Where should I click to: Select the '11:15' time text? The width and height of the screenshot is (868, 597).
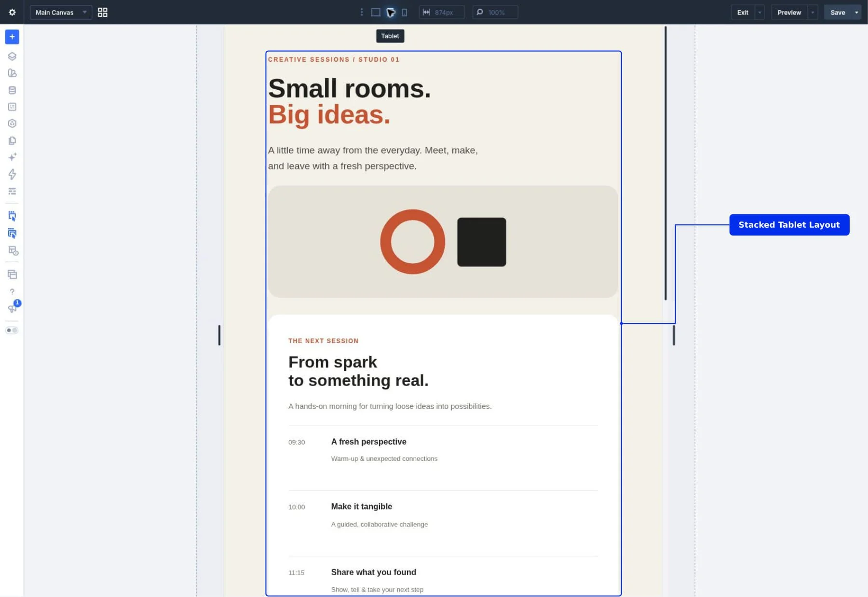click(x=297, y=573)
